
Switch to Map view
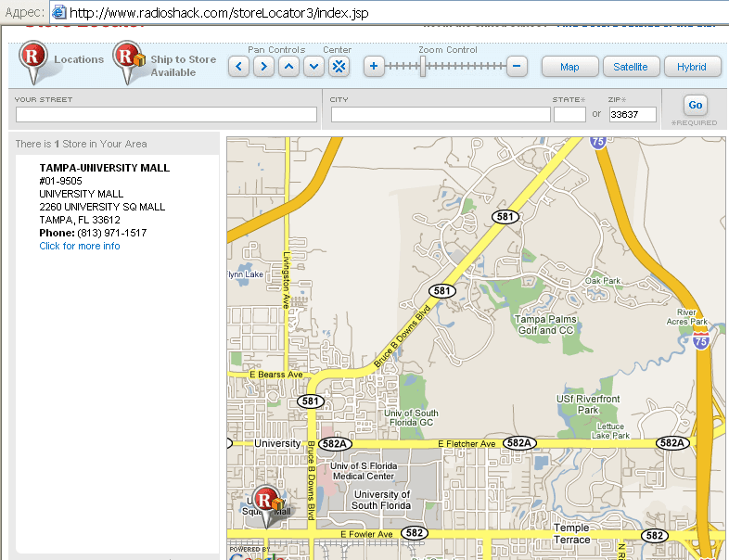[x=569, y=67]
